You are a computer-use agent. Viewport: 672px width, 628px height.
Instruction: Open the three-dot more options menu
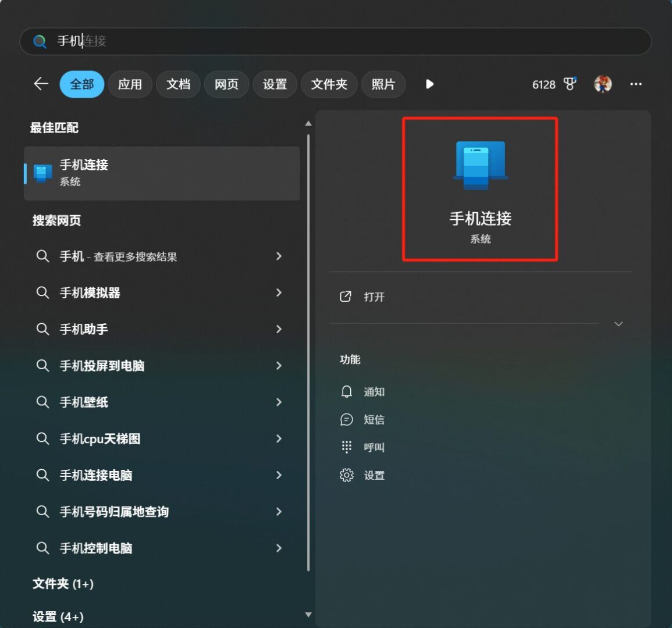[x=635, y=84]
